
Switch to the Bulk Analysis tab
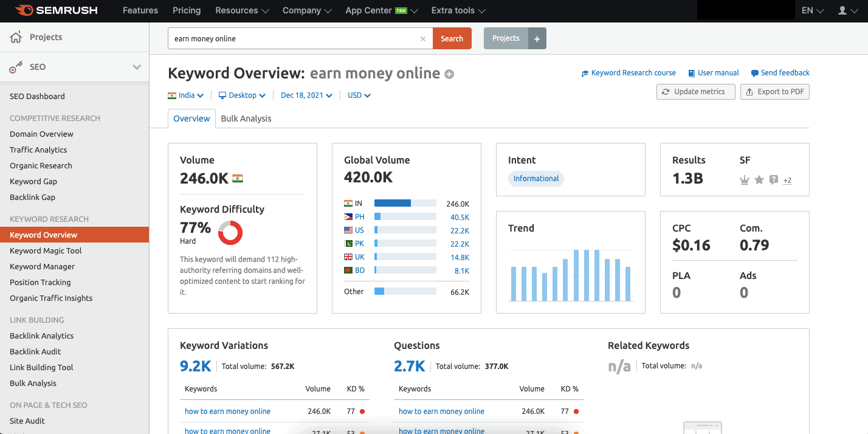[246, 119]
